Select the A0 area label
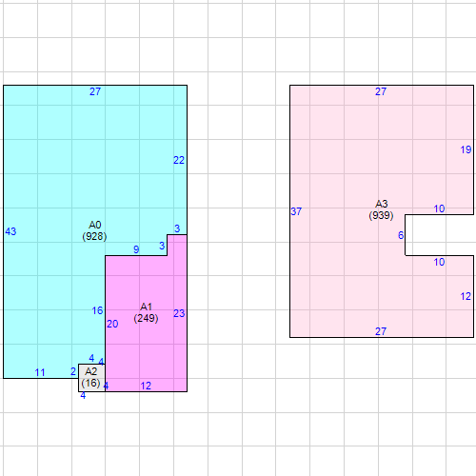 point(94,225)
